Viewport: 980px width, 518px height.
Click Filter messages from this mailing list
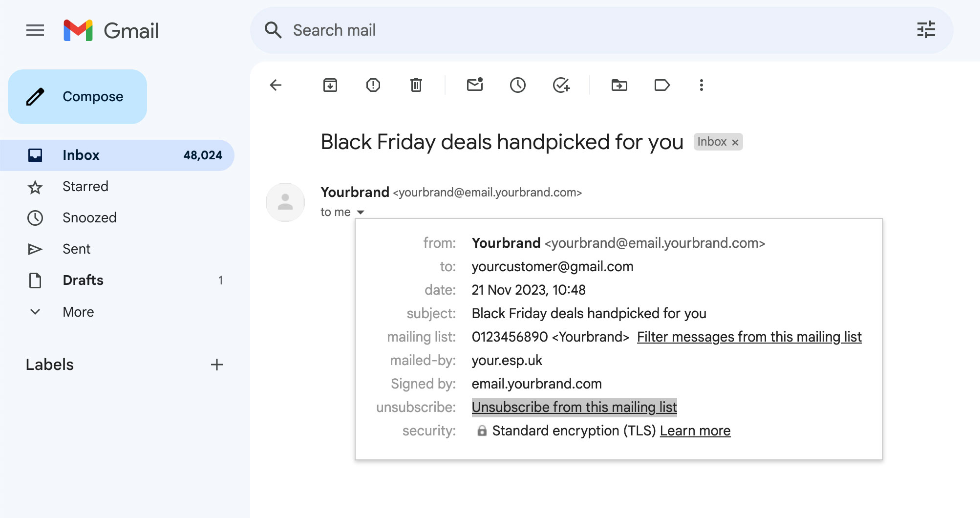tap(749, 337)
